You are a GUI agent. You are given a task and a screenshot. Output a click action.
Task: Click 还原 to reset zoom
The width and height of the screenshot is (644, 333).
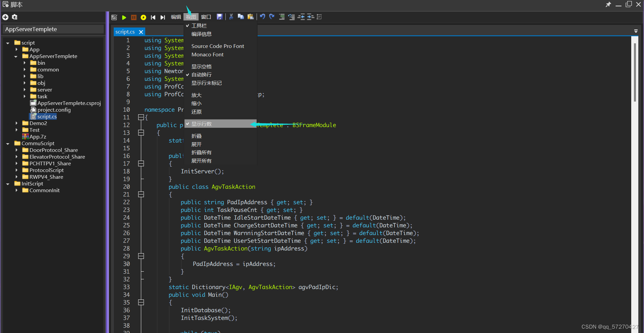point(221,112)
